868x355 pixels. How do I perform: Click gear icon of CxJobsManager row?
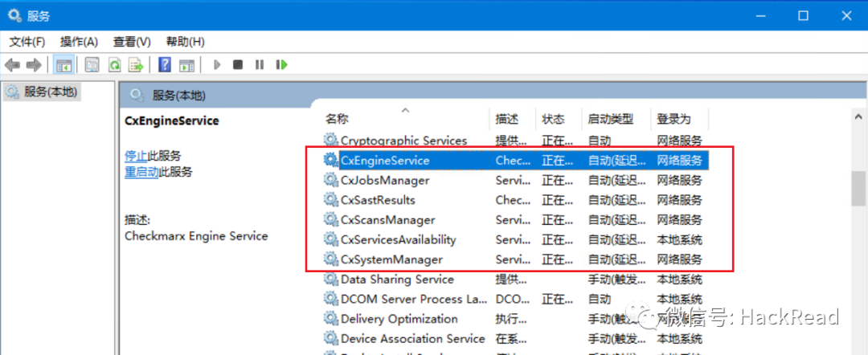pos(330,180)
